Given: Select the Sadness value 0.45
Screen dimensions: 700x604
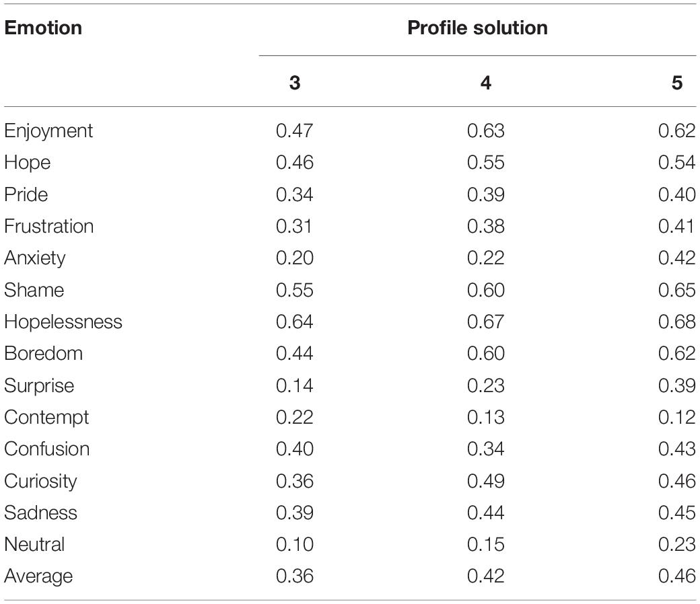Looking at the screenshot, I should tap(677, 513).
